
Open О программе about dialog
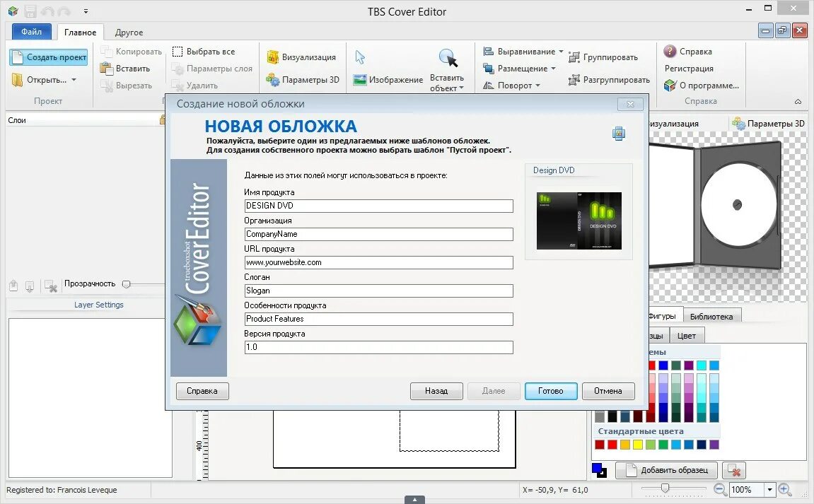tap(702, 85)
